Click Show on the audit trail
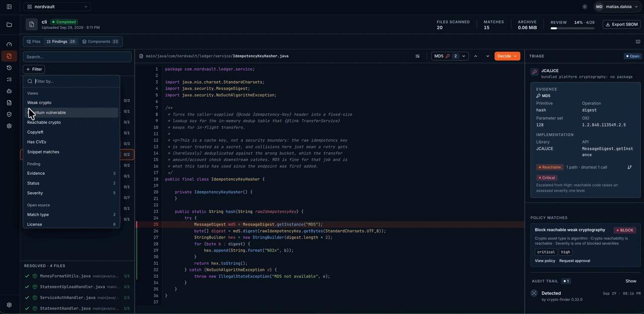Image resolution: width=644 pixels, height=314 pixels. click(x=631, y=281)
